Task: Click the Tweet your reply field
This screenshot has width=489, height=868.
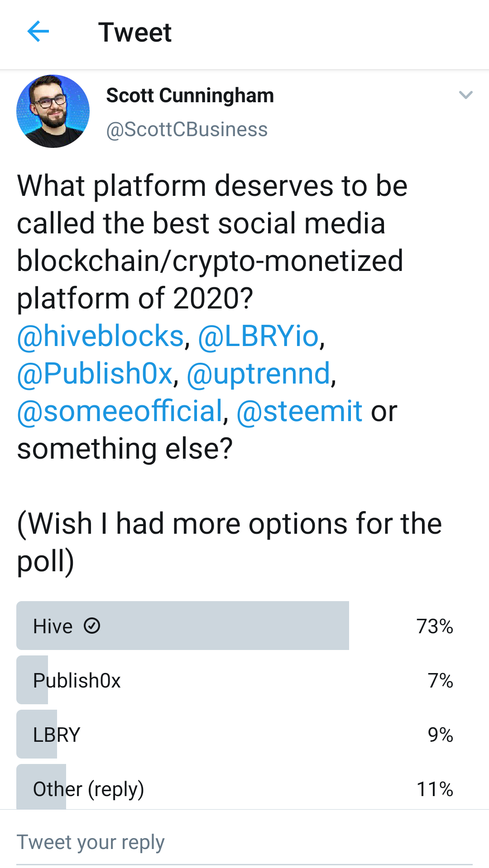Action: point(244,842)
